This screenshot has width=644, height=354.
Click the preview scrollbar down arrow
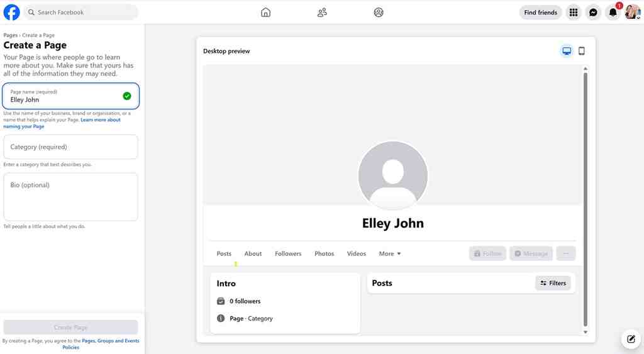[x=586, y=332]
